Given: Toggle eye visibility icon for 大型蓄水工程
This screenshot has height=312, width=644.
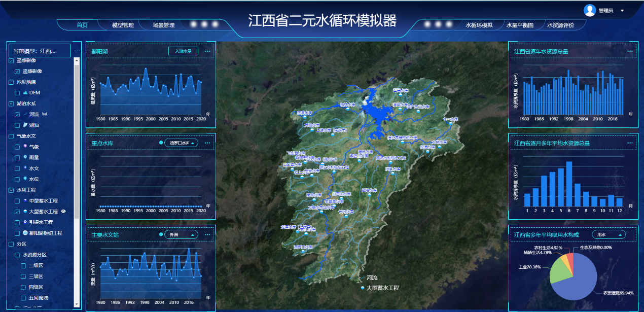Looking at the screenshot, I should click(63, 212).
